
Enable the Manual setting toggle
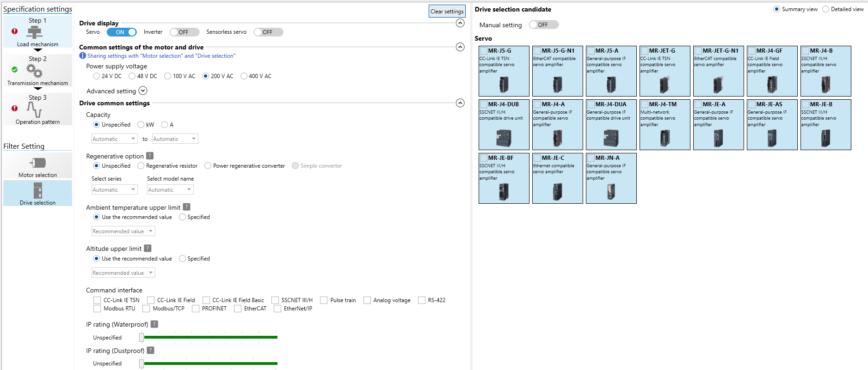click(544, 24)
